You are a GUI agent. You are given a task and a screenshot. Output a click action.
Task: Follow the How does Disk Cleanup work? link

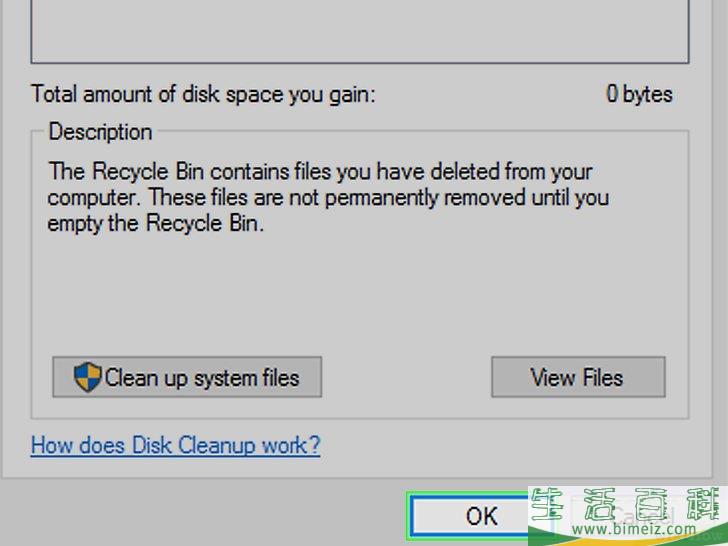coord(176,445)
